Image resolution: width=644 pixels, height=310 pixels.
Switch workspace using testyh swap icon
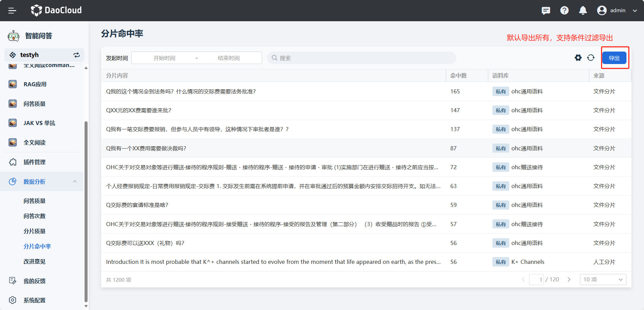tap(77, 55)
